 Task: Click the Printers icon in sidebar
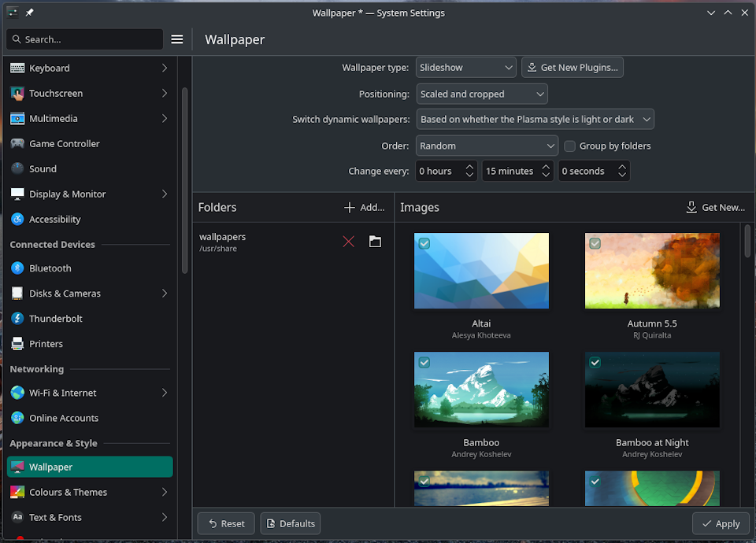[17, 344]
